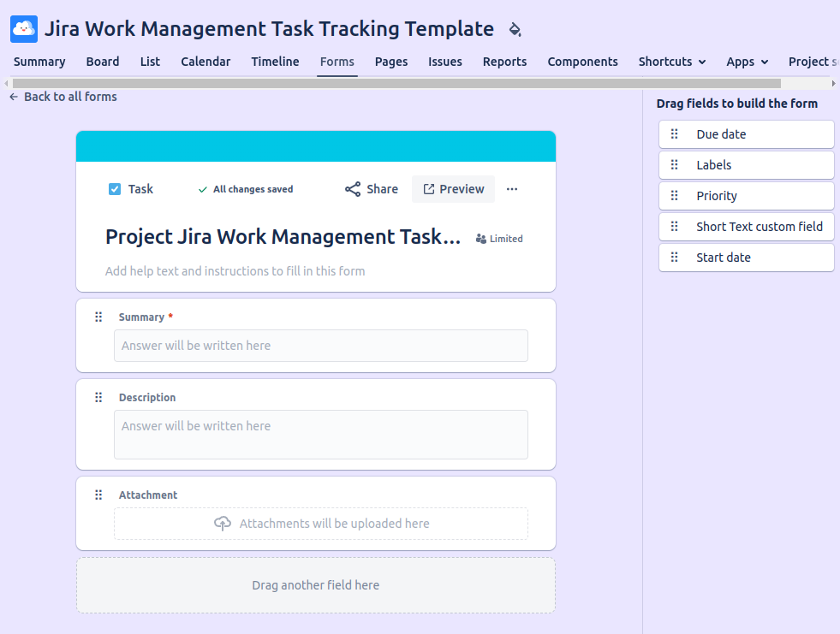The width and height of the screenshot is (840, 634).
Task: Click the Limited visibility people icon
Action: pos(480,239)
